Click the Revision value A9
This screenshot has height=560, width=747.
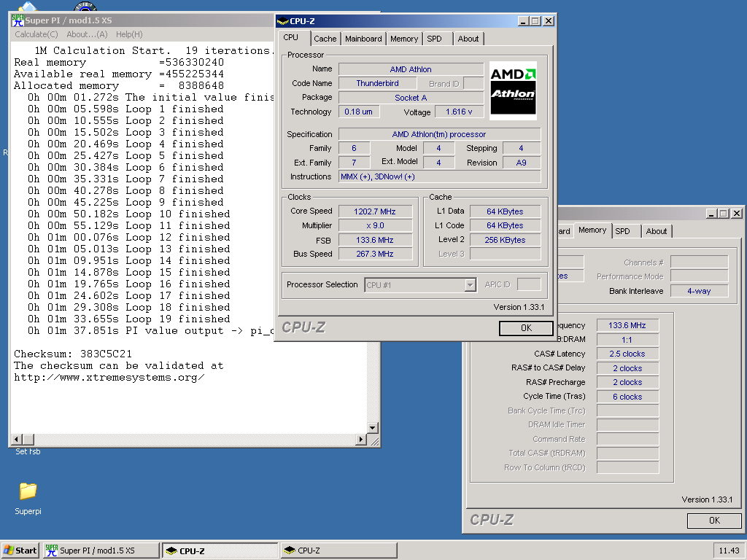(x=521, y=163)
